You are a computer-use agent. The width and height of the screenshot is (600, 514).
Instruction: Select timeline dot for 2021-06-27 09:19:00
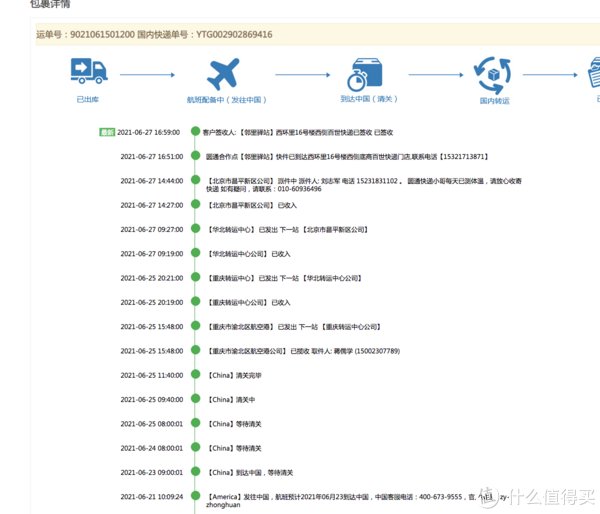click(x=196, y=253)
